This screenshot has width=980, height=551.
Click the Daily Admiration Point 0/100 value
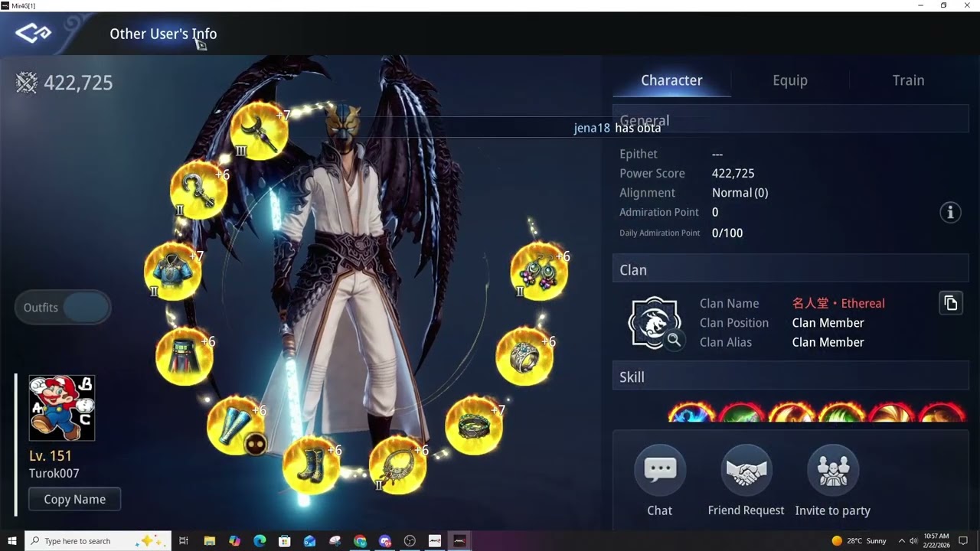[x=727, y=233]
